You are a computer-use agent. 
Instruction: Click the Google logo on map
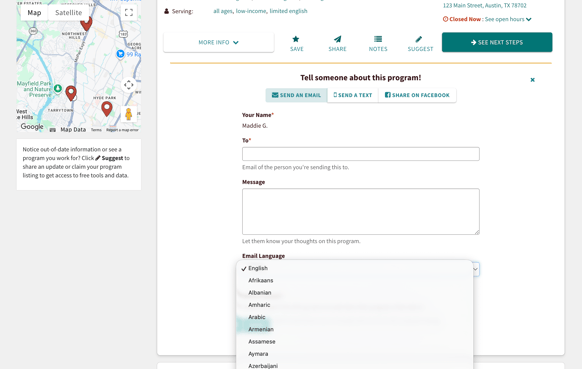click(32, 127)
